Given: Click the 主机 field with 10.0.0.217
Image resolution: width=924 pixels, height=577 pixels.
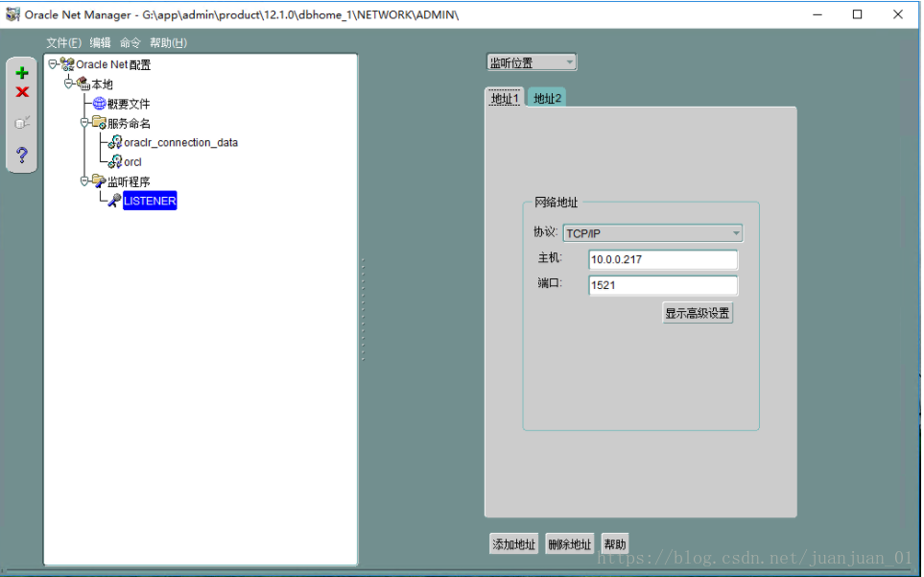Looking at the screenshot, I should coord(662,259).
